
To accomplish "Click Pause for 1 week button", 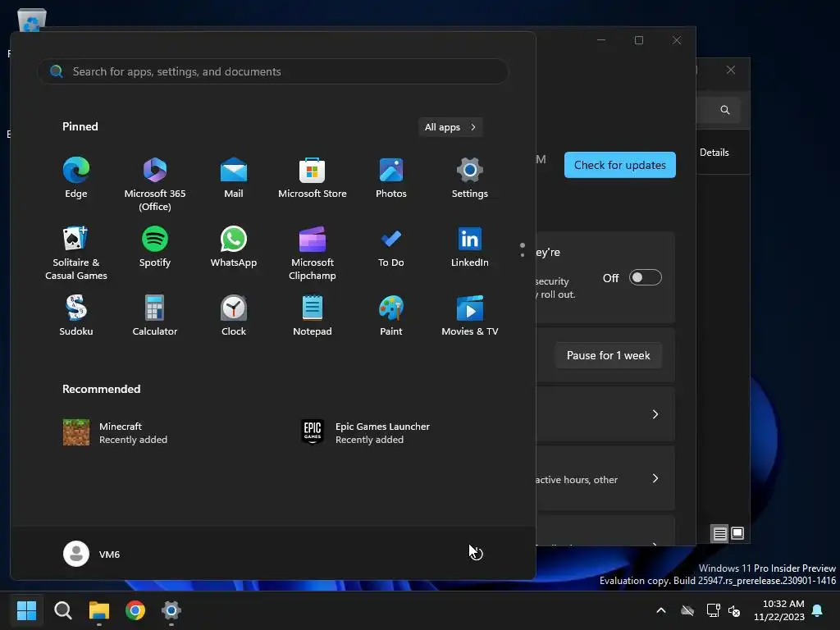I will pyautogui.click(x=609, y=356).
